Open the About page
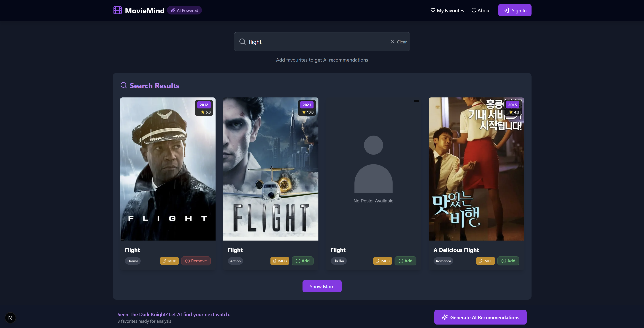 pos(481,10)
